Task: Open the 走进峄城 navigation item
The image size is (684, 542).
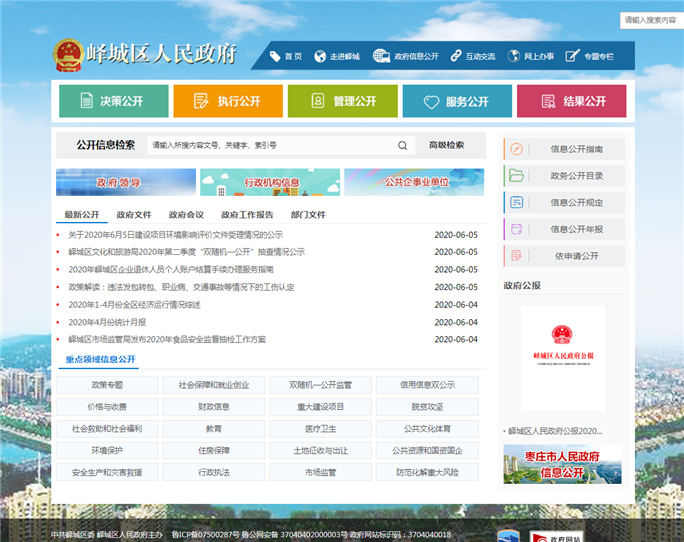Action: click(x=345, y=56)
